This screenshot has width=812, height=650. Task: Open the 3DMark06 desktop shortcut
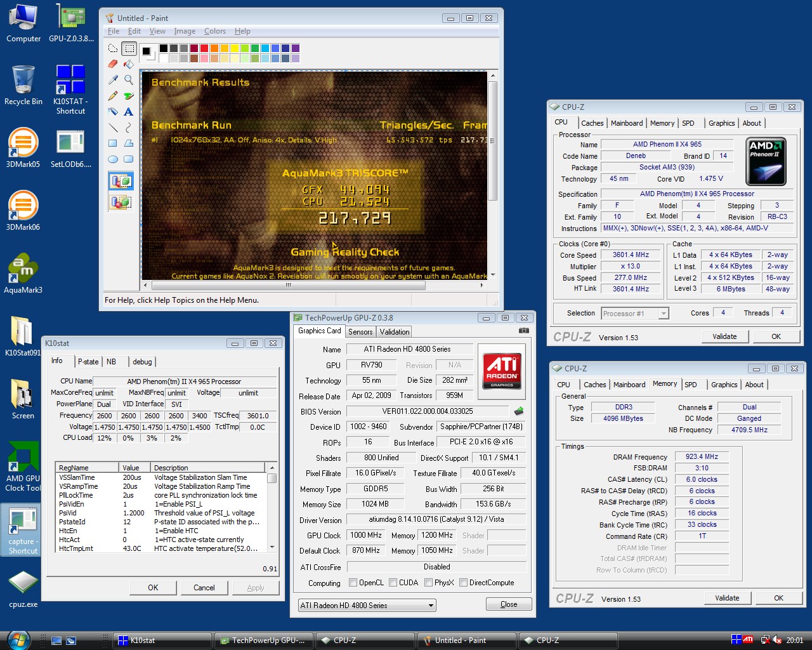23,211
